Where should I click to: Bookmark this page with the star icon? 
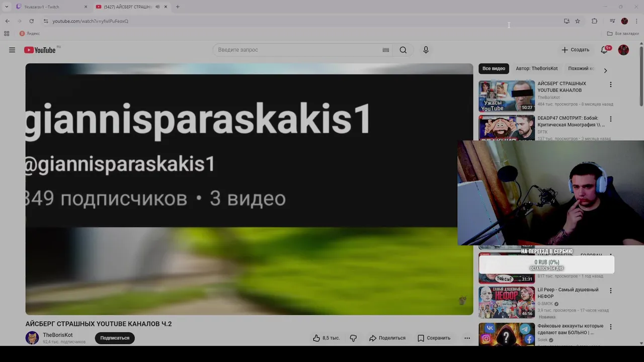[578, 21]
